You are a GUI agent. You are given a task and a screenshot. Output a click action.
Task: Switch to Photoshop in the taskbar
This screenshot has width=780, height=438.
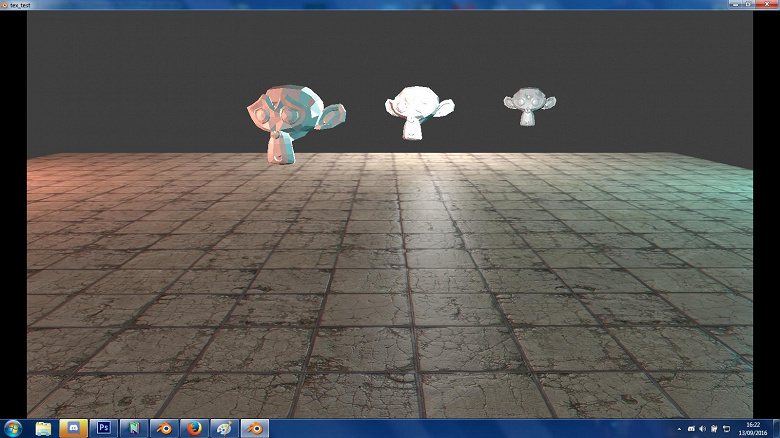click(103, 429)
